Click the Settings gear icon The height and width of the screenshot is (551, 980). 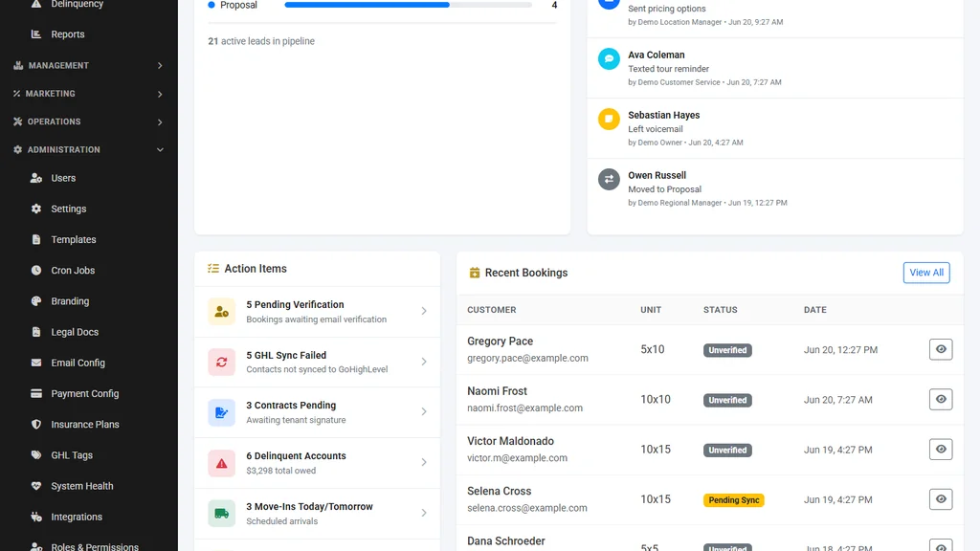36,209
